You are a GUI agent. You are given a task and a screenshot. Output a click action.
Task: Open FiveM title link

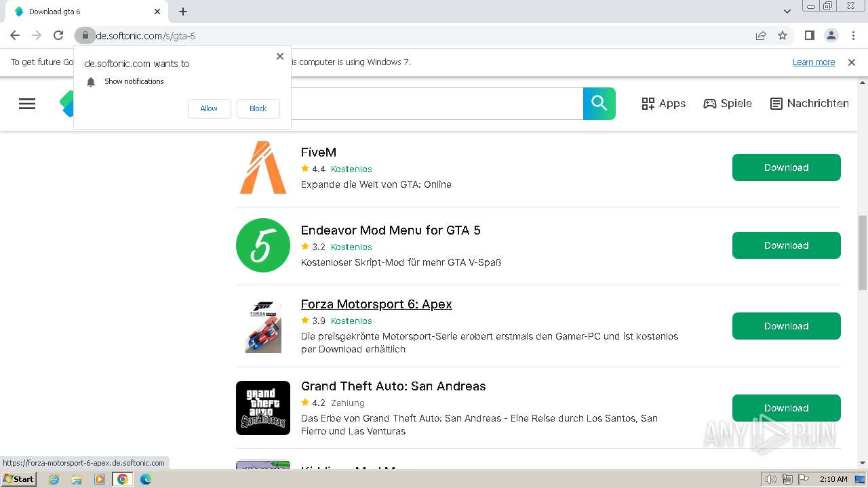(x=319, y=152)
